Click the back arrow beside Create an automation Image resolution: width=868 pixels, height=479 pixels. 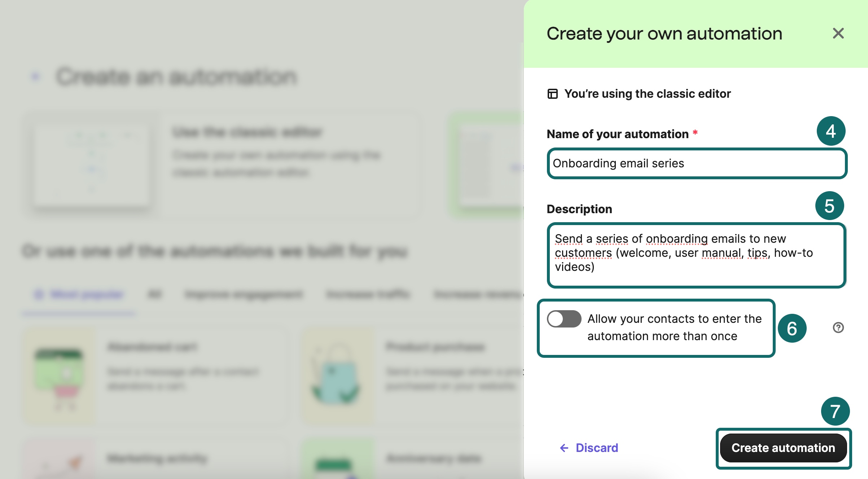(x=35, y=76)
